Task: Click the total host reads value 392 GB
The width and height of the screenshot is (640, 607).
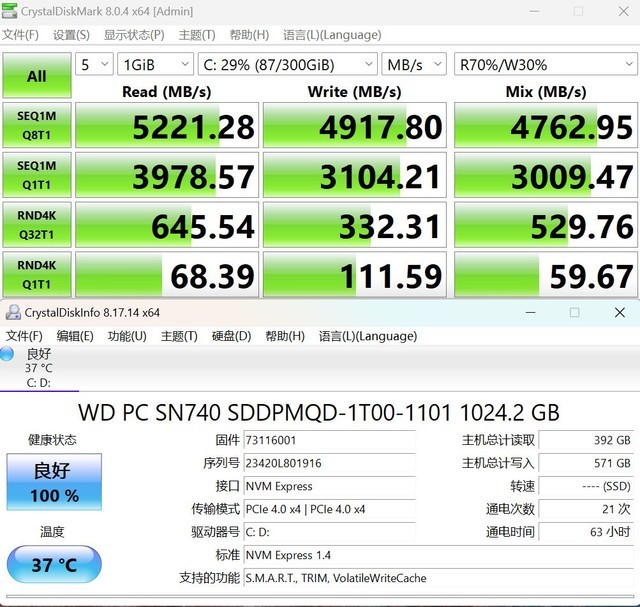Action: [586, 440]
